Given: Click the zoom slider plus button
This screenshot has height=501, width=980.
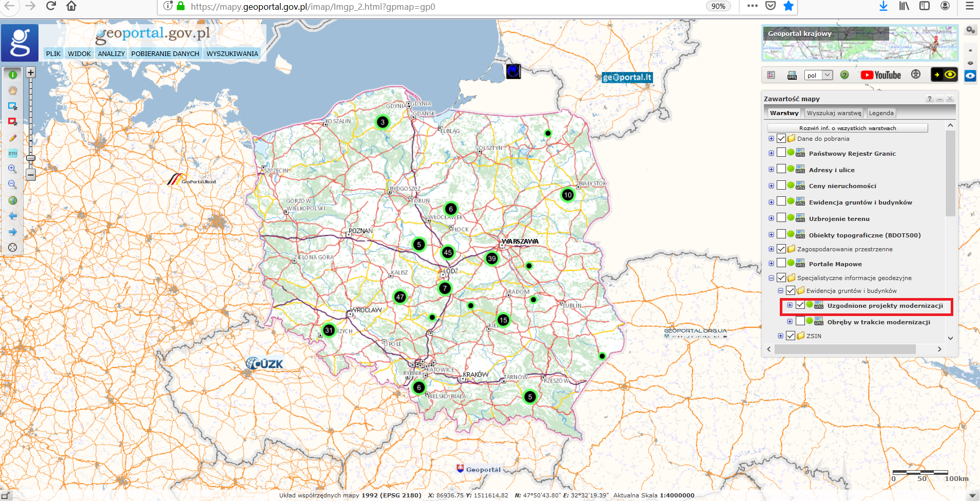Looking at the screenshot, I should click(x=31, y=72).
